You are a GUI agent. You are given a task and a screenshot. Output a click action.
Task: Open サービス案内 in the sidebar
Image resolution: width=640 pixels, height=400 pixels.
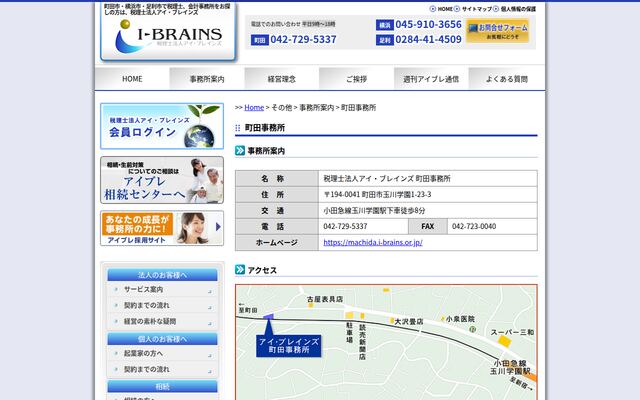[x=162, y=289]
